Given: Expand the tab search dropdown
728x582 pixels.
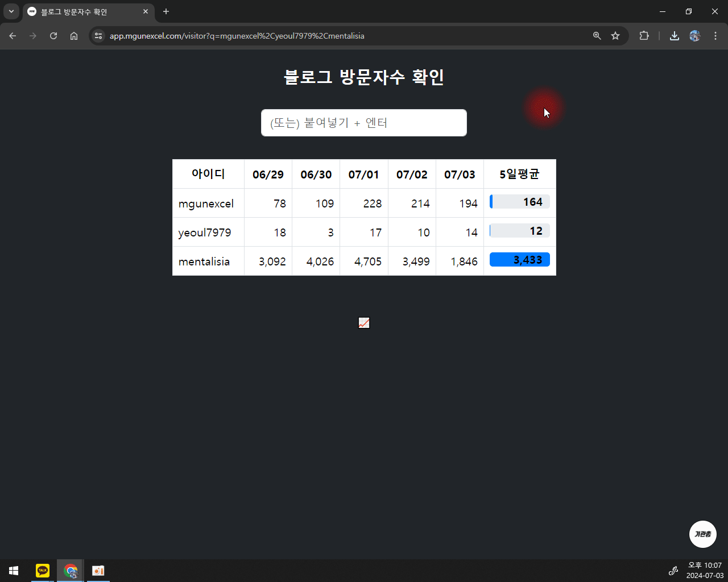Looking at the screenshot, I should (11, 11).
